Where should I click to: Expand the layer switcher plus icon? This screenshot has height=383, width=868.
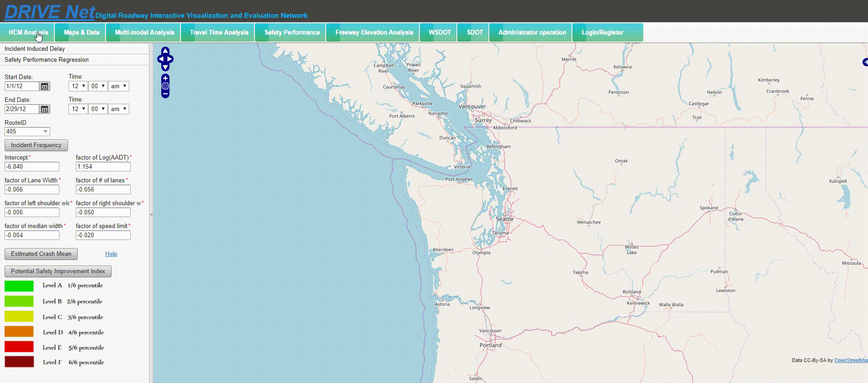coord(864,62)
